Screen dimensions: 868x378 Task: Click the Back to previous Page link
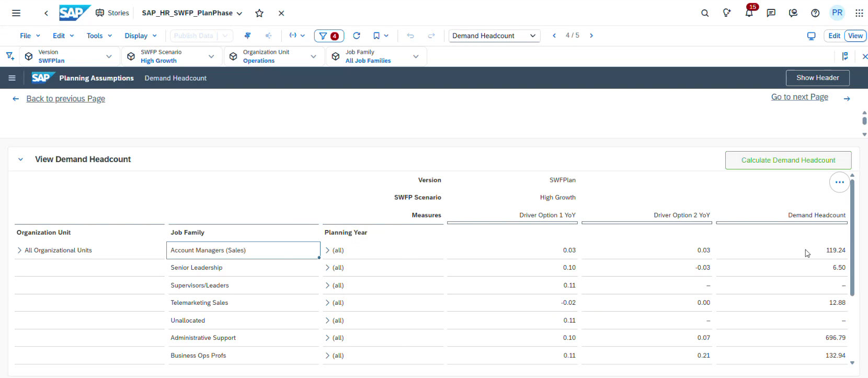65,99
